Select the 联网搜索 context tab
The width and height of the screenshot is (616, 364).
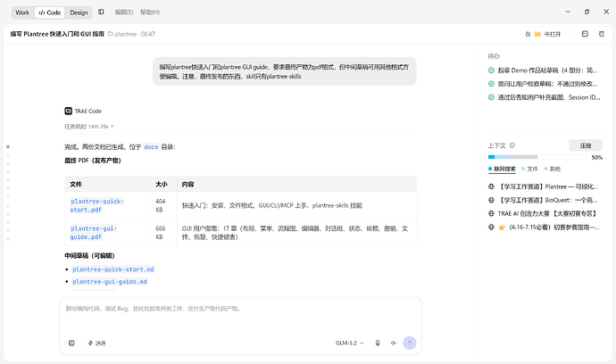[x=502, y=169]
